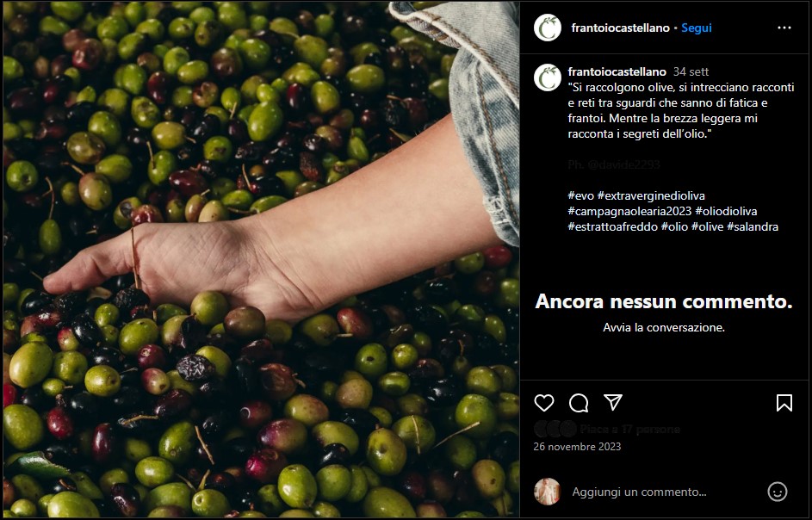Image resolution: width=812 pixels, height=520 pixels.
Task: Open the three-dot more options menu
Action: pyautogui.click(x=784, y=28)
